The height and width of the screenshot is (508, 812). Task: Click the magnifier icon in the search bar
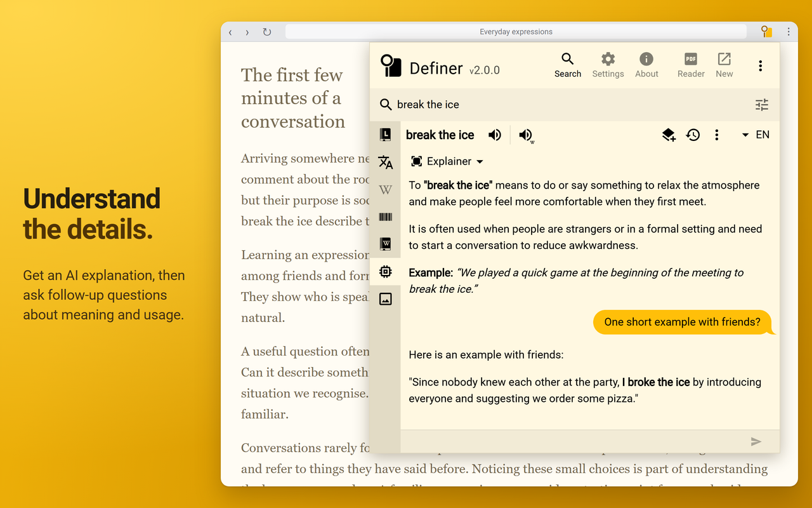click(385, 105)
